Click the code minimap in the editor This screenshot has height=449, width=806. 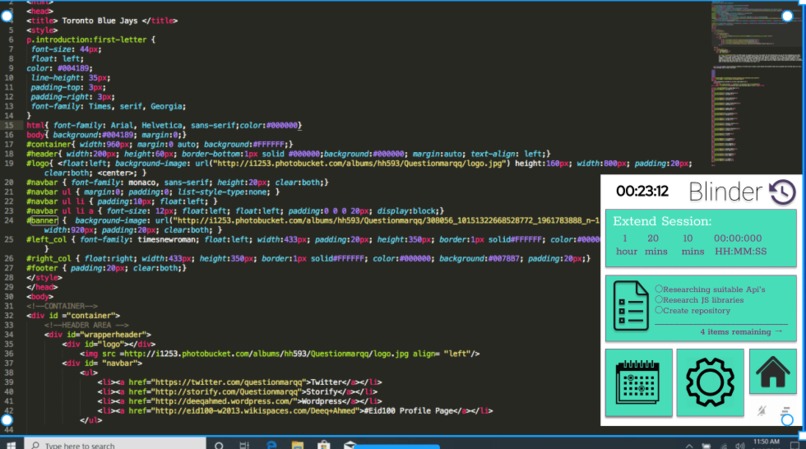pyautogui.click(x=756, y=82)
